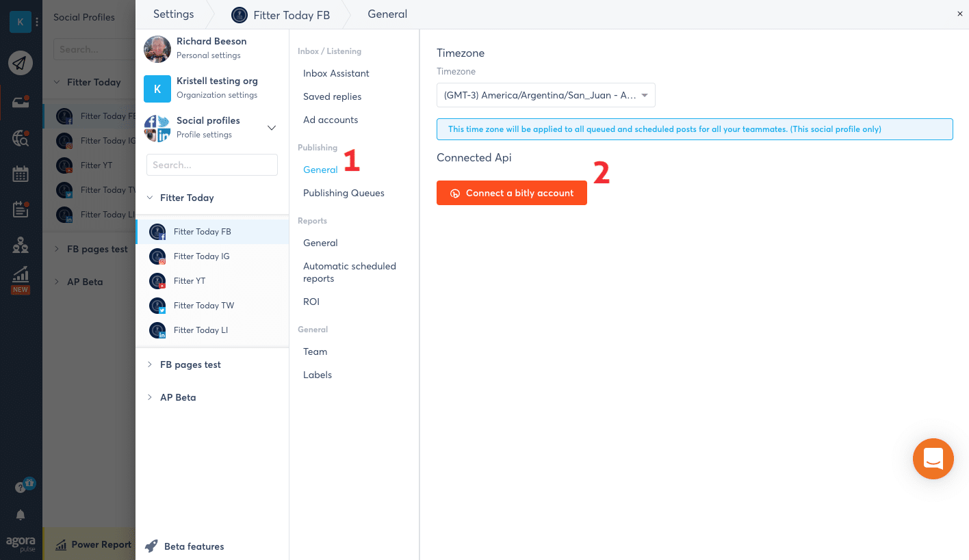Open Team settings
This screenshot has height=560, width=969.
point(315,351)
